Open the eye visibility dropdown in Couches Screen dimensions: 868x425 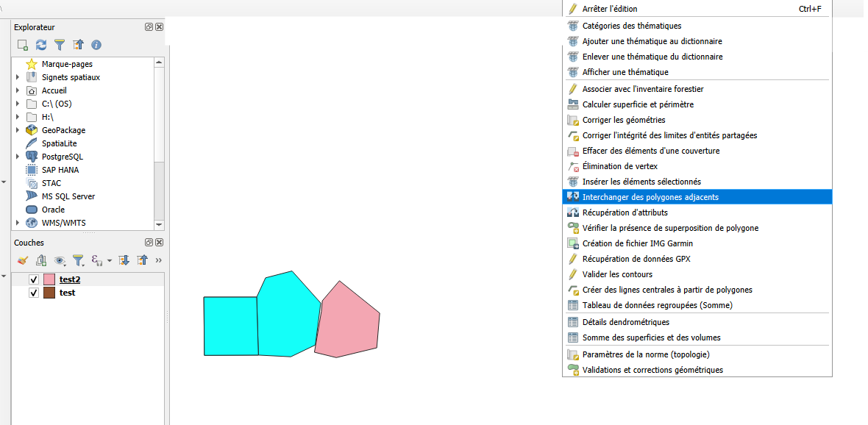[60, 260]
